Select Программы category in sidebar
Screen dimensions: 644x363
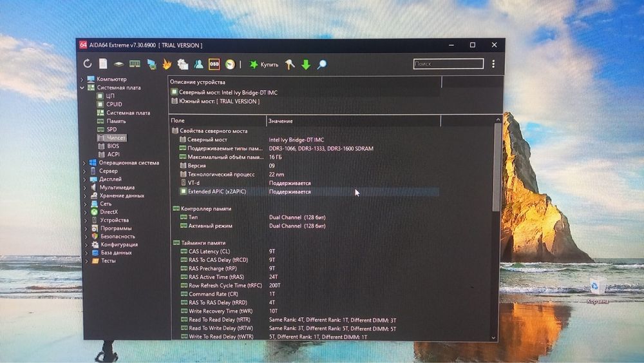point(111,229)
